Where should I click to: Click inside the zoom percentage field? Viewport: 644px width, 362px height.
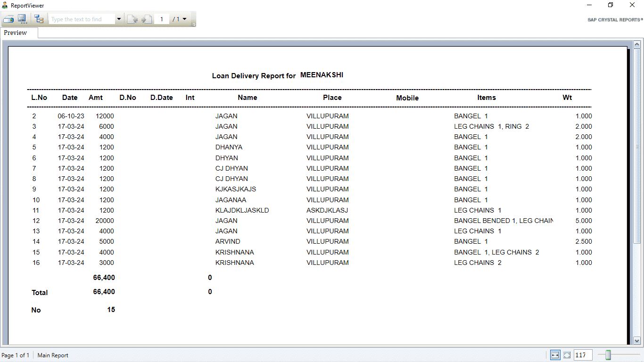pyautogui.click(x=583, y=355)
